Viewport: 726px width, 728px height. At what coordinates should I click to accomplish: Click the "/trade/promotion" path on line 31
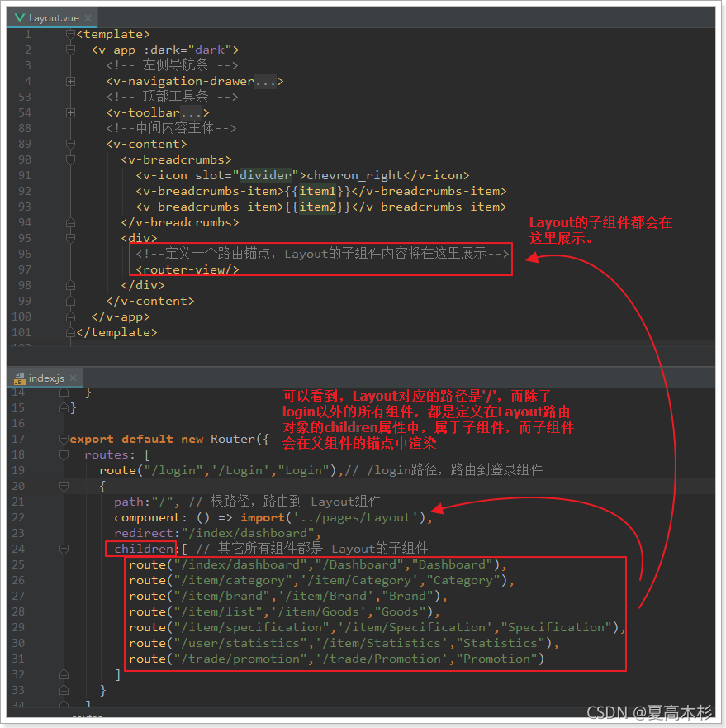(x=240, y=659)
